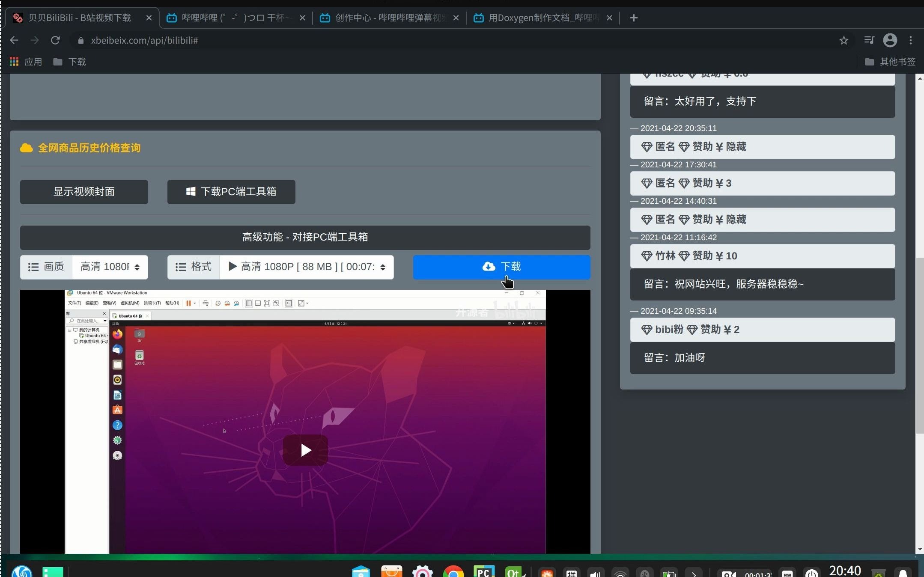
Task: Go back to the previous page
Action: [x=14, y=40]
